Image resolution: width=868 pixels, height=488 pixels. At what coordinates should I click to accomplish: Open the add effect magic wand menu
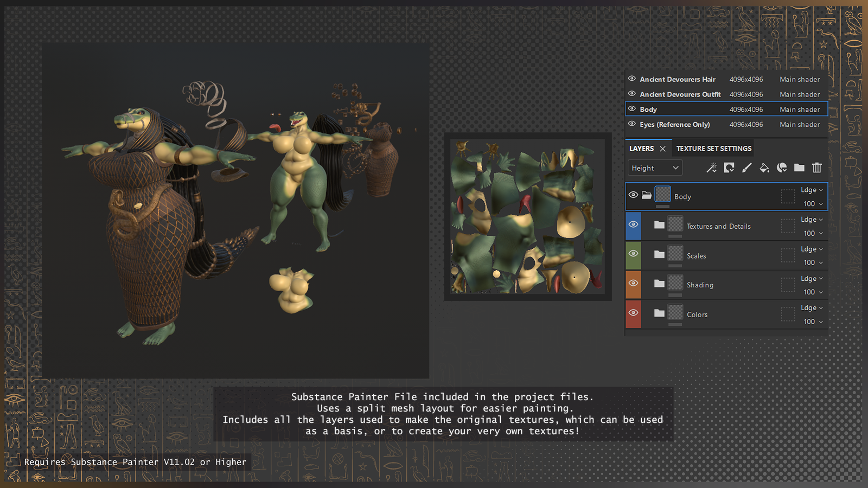711,168
